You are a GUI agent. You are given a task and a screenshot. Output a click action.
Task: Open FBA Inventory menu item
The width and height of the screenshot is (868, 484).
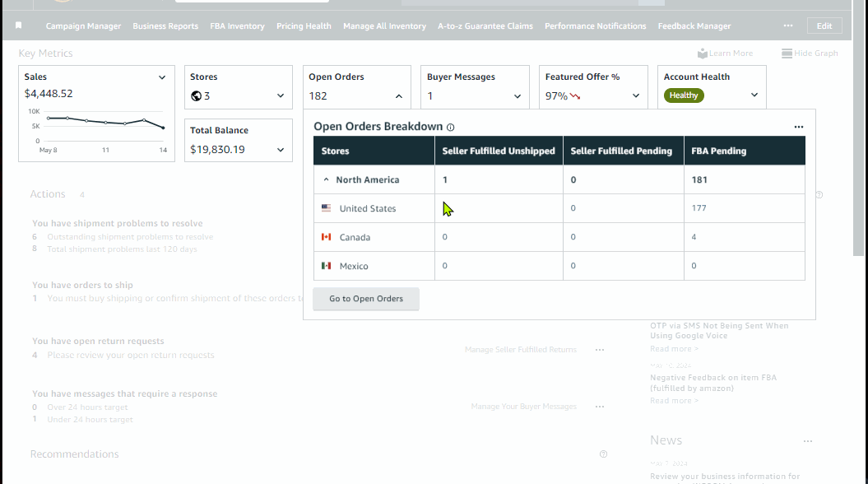(x=237, y=26)
